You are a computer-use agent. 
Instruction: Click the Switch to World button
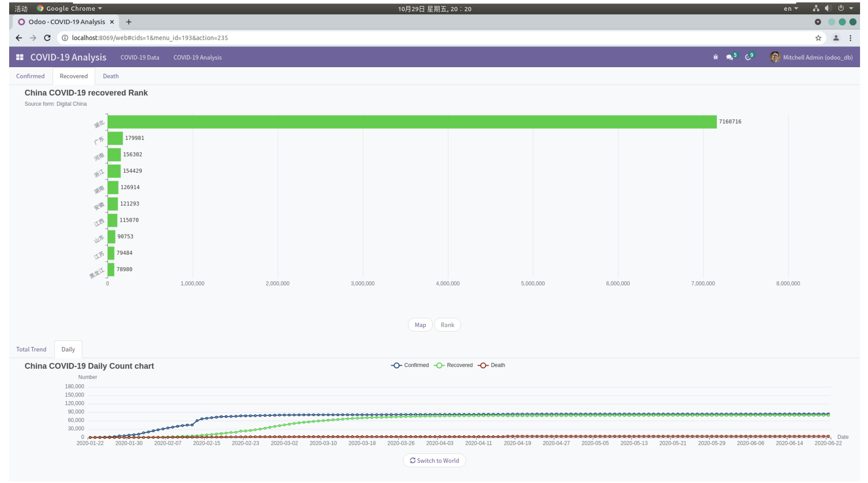pos(434,460)
